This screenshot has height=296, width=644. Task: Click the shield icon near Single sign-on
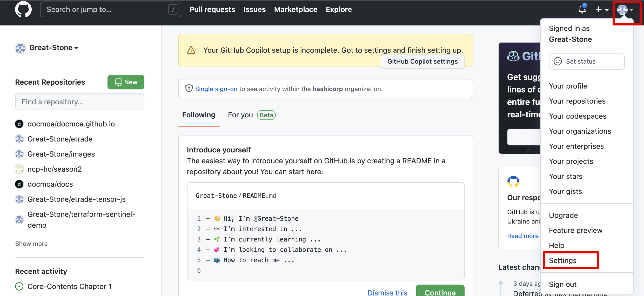click(189, 89)
